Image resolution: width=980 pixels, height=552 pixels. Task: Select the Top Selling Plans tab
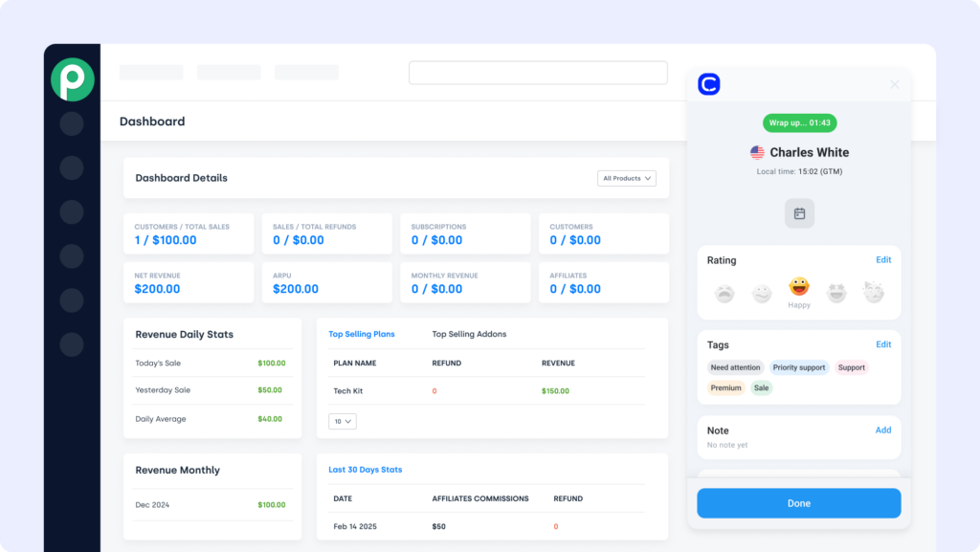(362, 334)
